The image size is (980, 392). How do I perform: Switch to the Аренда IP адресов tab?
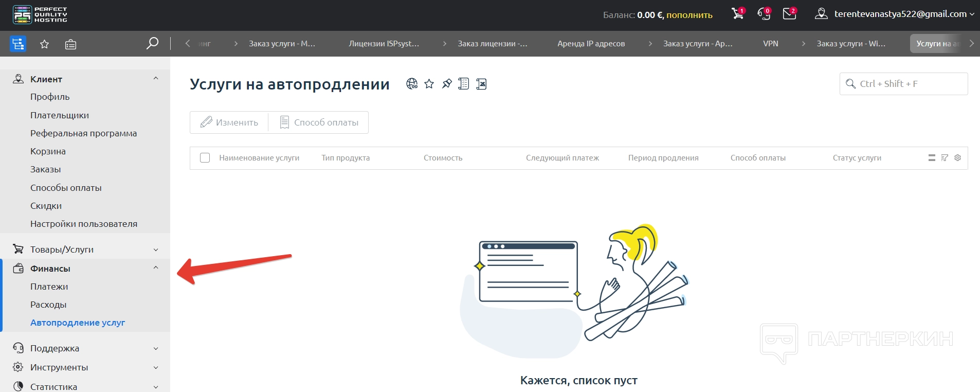[591, 44]
